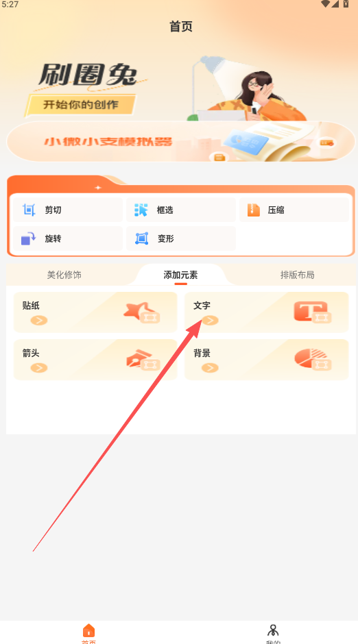Select the 框选 selection tool icon
358x644 pixels.
141,210
